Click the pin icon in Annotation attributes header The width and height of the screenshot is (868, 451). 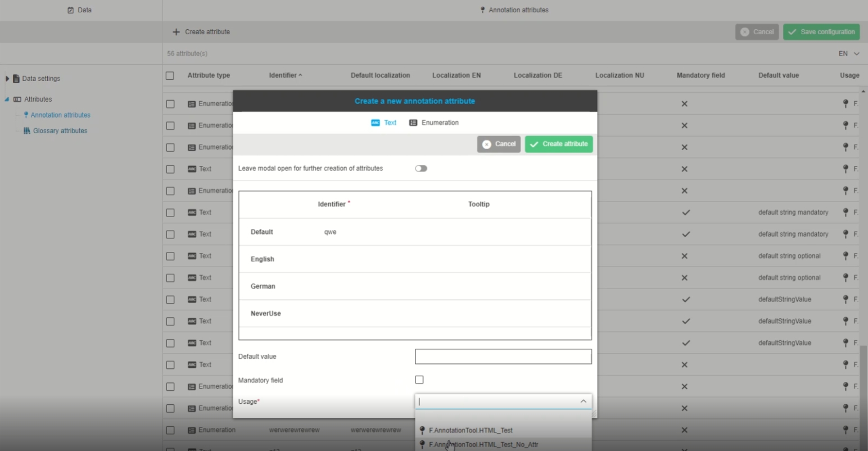tap(482, 10)
